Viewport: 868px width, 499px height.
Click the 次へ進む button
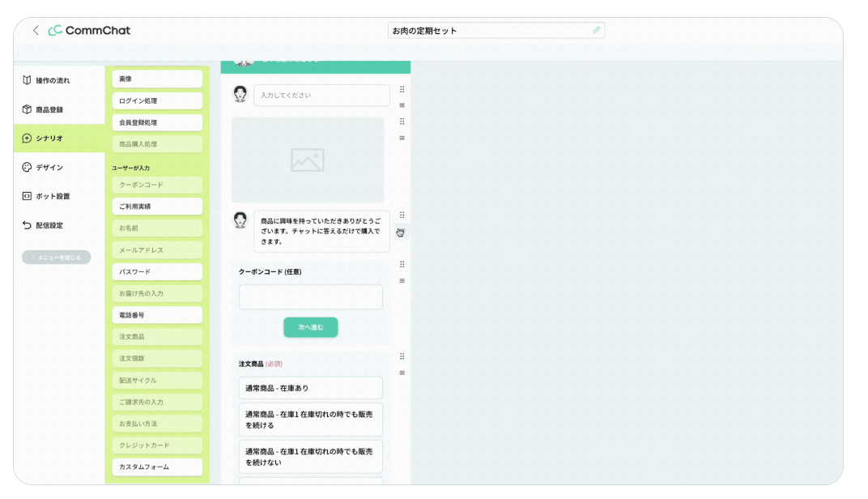coord(310,327)
